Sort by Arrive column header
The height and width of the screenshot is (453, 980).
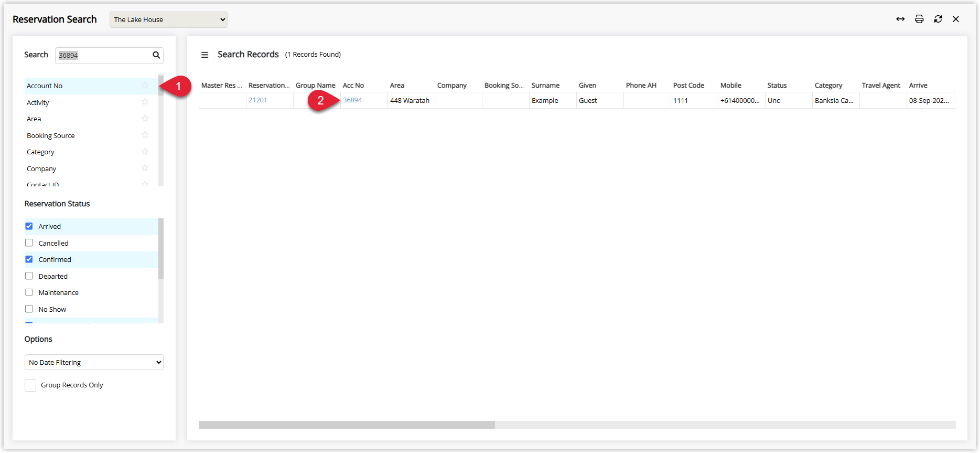[918, 86]
